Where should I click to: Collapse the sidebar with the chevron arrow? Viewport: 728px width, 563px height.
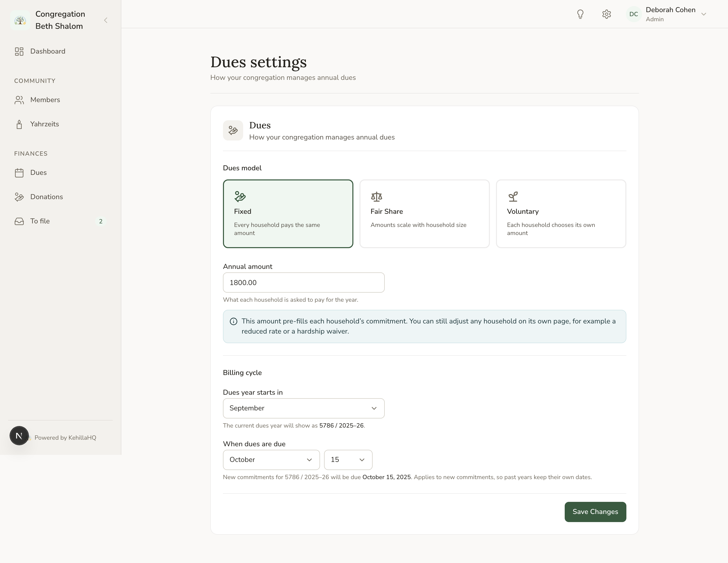pyautogui.click(x=106, y=20)
